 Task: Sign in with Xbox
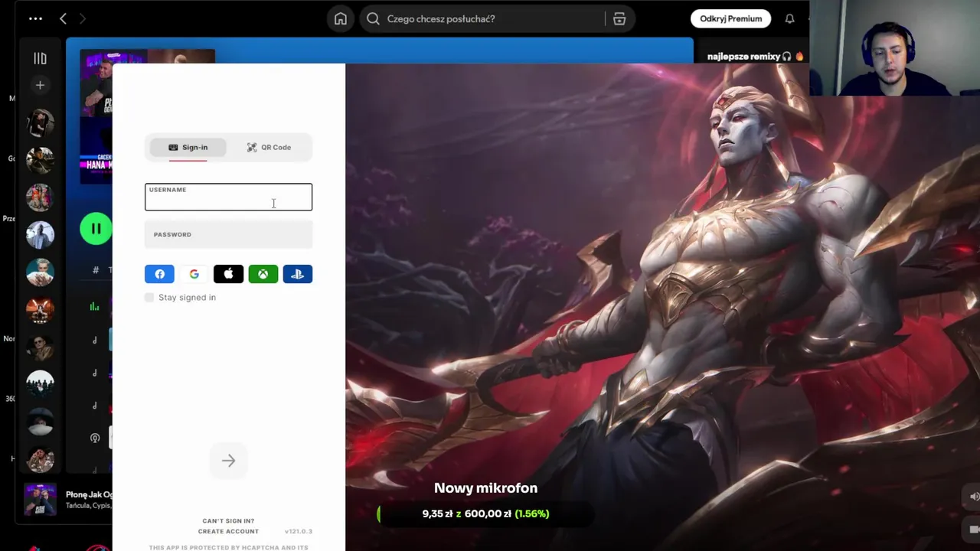click(x=263, y=274)
